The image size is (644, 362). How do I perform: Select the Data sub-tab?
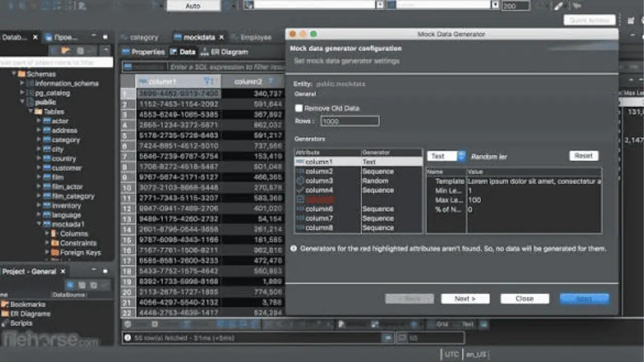[183, 52]
